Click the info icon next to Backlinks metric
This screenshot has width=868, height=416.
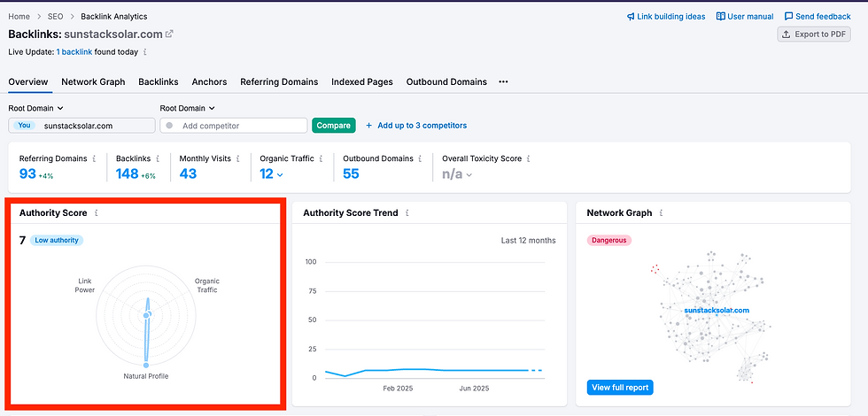point(158,158)
